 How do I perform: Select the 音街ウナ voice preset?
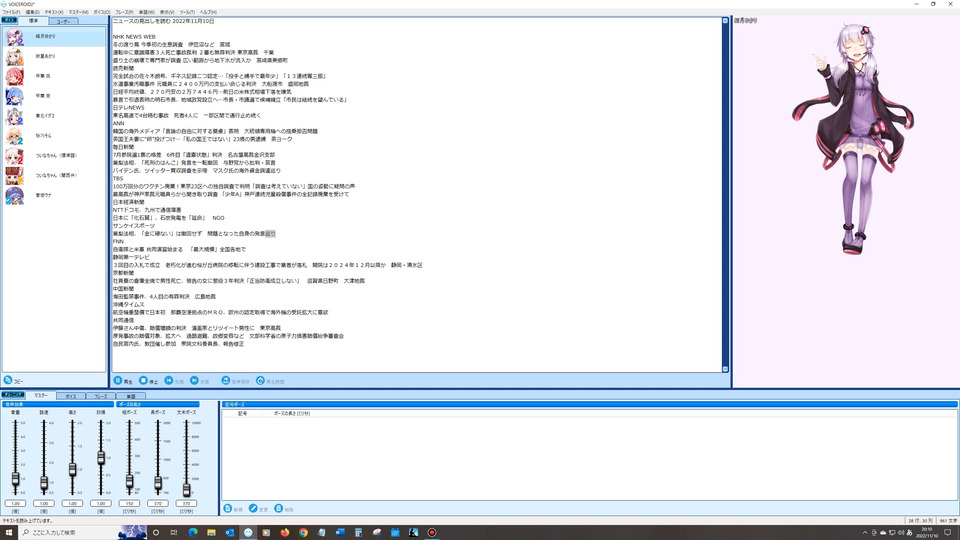pos(54,195)
